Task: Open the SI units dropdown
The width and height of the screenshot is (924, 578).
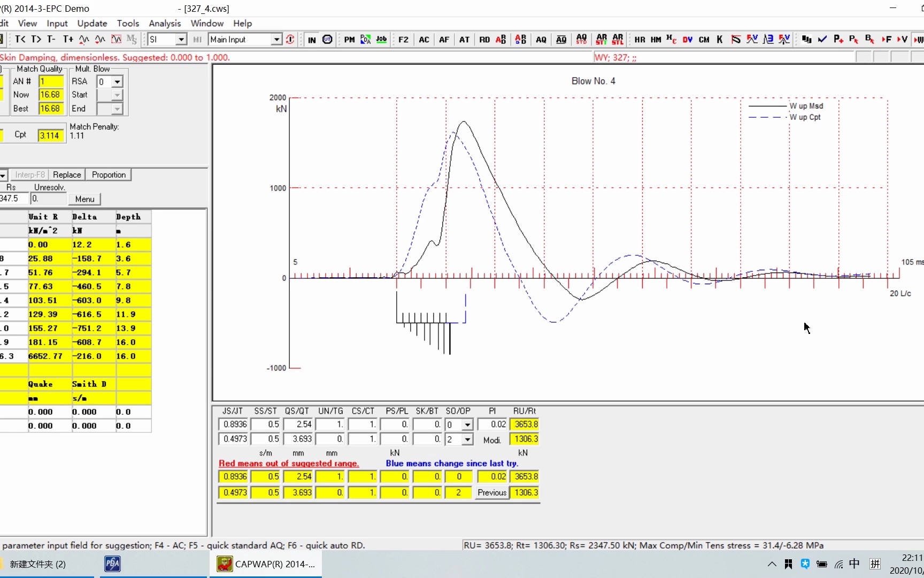Action: click(181, 40)
